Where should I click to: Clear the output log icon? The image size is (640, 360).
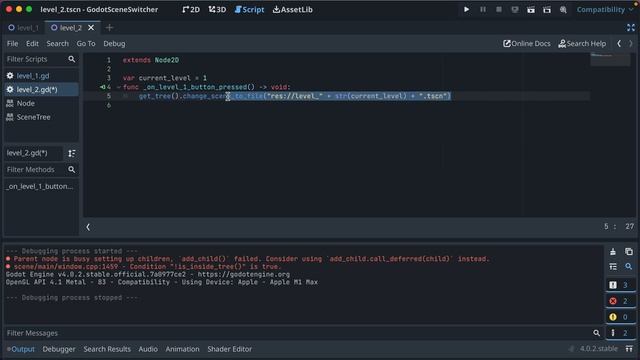pos(613,251)
